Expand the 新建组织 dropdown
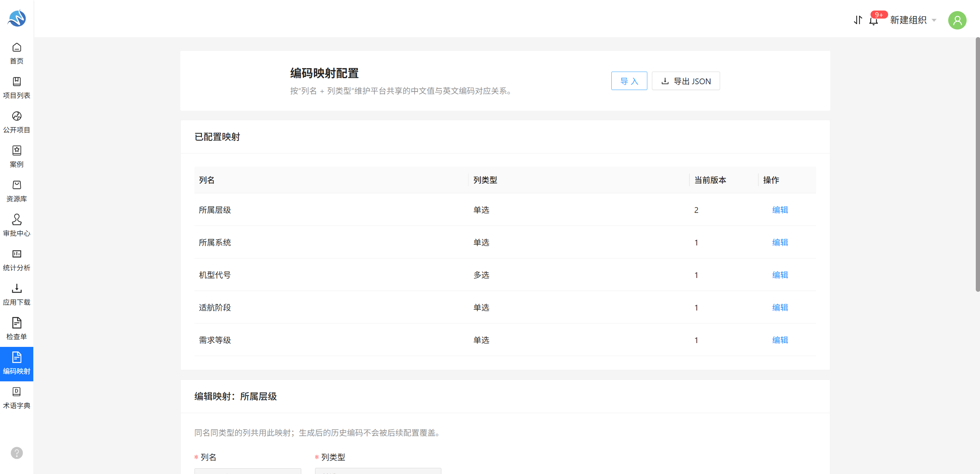Image resolution: width=980 pixels, height=474 pixels. pyautogui.click(x=913, y=20)
